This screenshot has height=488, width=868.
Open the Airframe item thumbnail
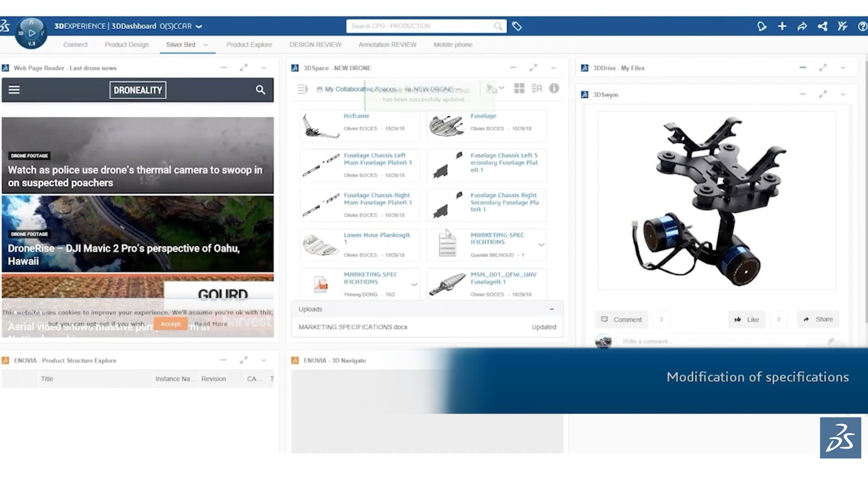coord(320,125)
